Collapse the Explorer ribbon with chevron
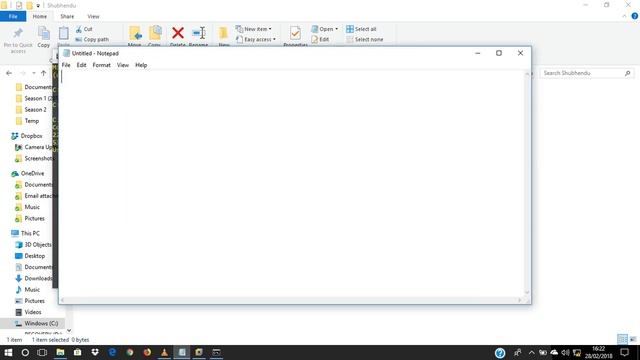Viewport: 640px width, 360px height. click(624, 16)
